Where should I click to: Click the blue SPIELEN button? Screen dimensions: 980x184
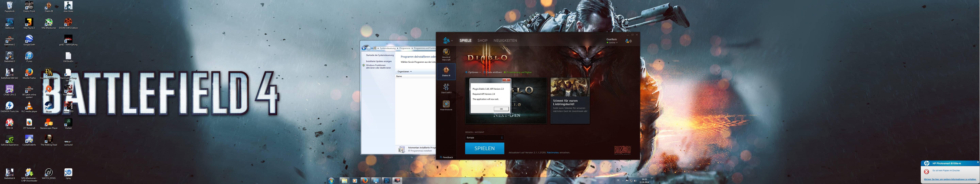(484, 148)
